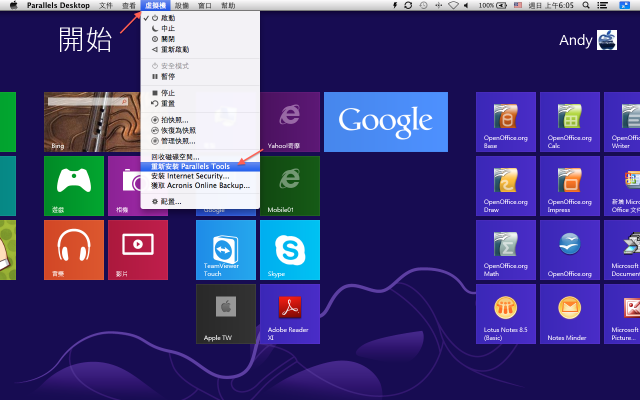Launch TeamViewer Touch tile

point(226,250)
